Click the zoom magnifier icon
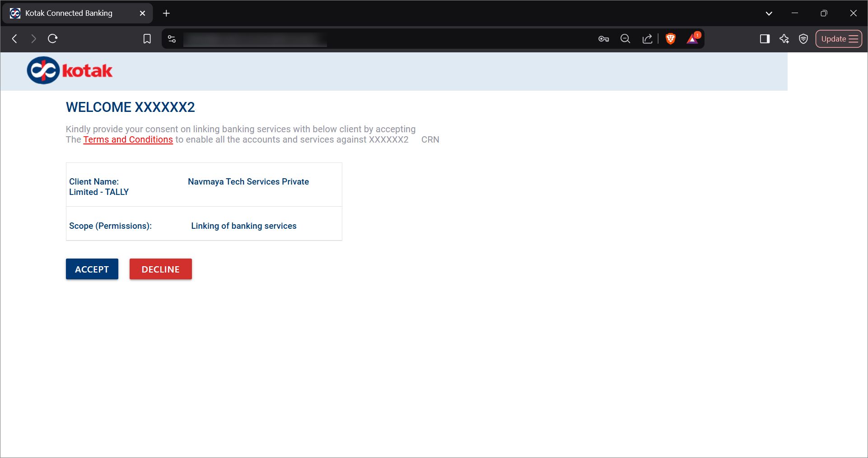 pyautogui.click(x=625, y=39)
